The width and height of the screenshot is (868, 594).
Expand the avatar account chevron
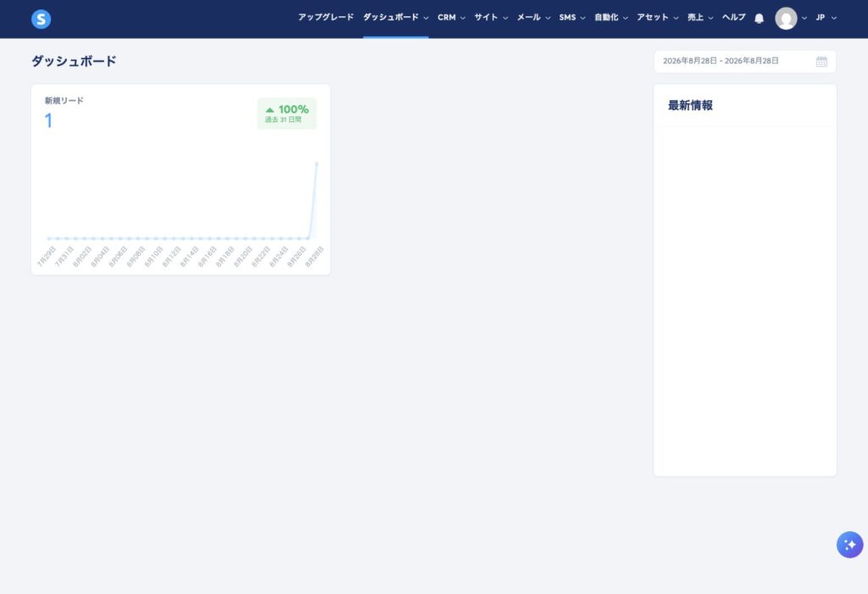[x=804, y=18]
